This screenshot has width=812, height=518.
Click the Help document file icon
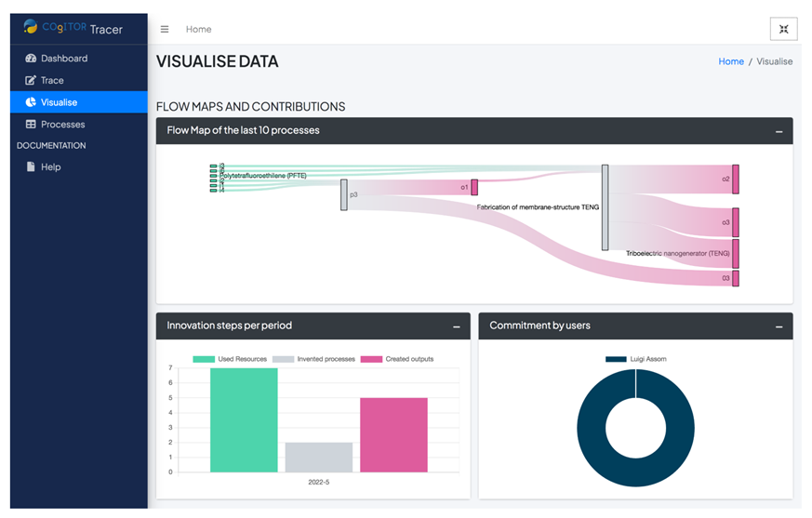[x=31, y=166]
